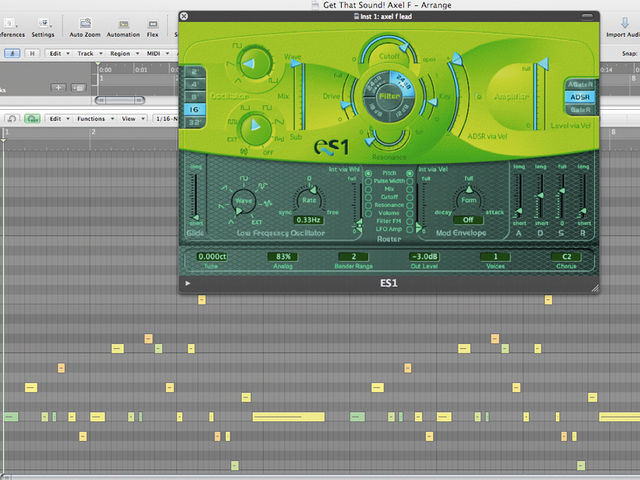This screenshot has height=480, width=640.
Task: Click the LFO rate 0.33Hz value field
Action: (x=309, y=220)
